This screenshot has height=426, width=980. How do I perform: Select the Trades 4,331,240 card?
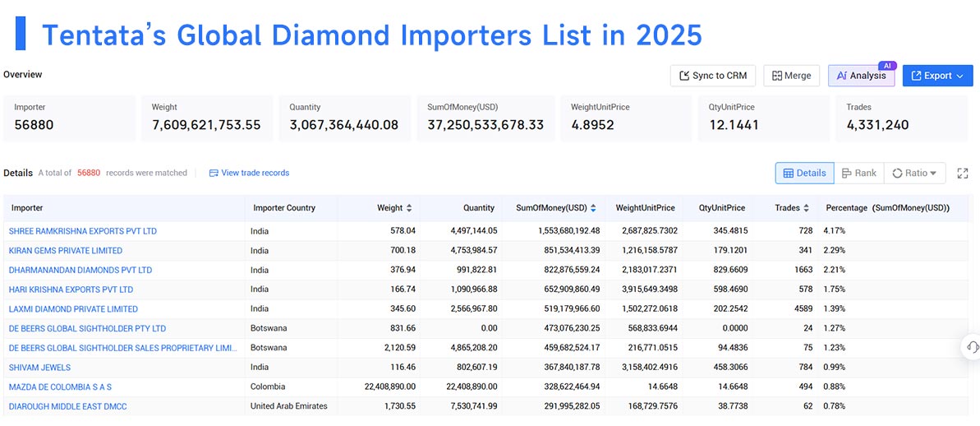pyautogui.click(x=902, y=118)
